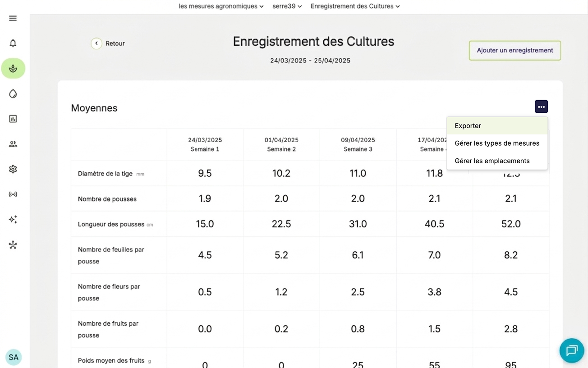This screenshot has height=368, width=588.
Task: Open notifications bell icon in sidebar
Action: 13,43
